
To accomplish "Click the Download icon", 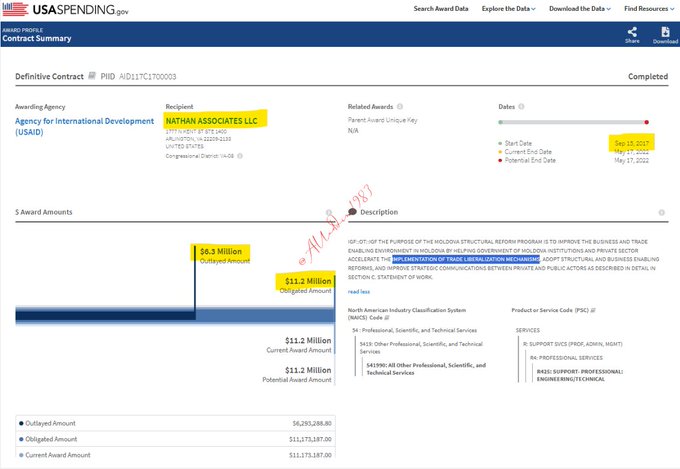I will point(665,32).
